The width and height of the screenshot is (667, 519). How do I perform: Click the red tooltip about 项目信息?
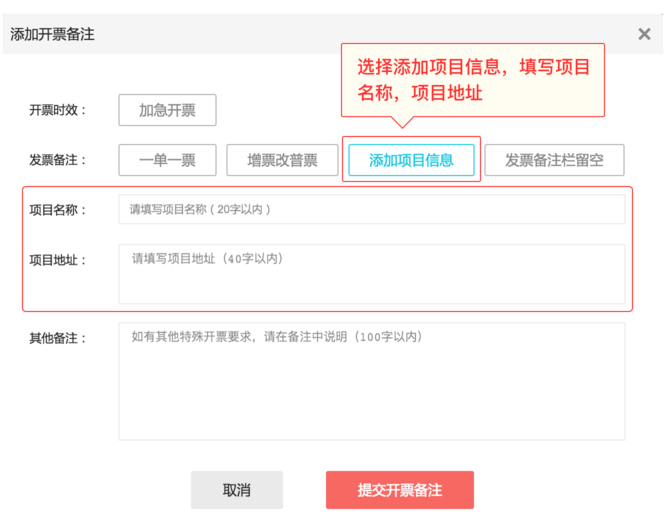473,80
